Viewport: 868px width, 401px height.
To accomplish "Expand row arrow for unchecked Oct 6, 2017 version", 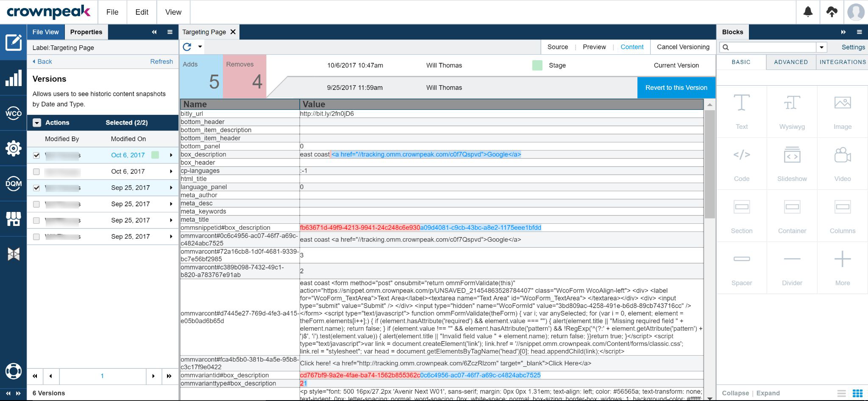I will (171, 172).
